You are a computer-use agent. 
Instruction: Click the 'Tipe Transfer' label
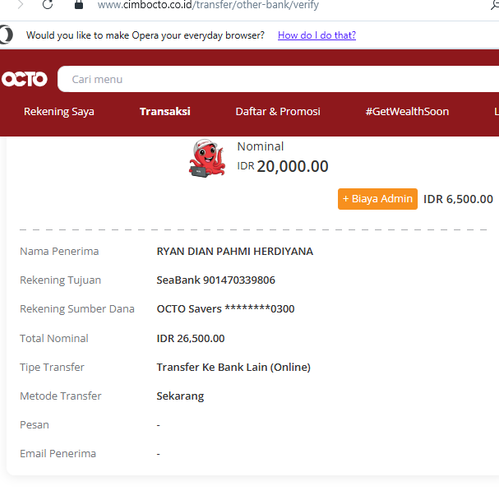[52, 367]
